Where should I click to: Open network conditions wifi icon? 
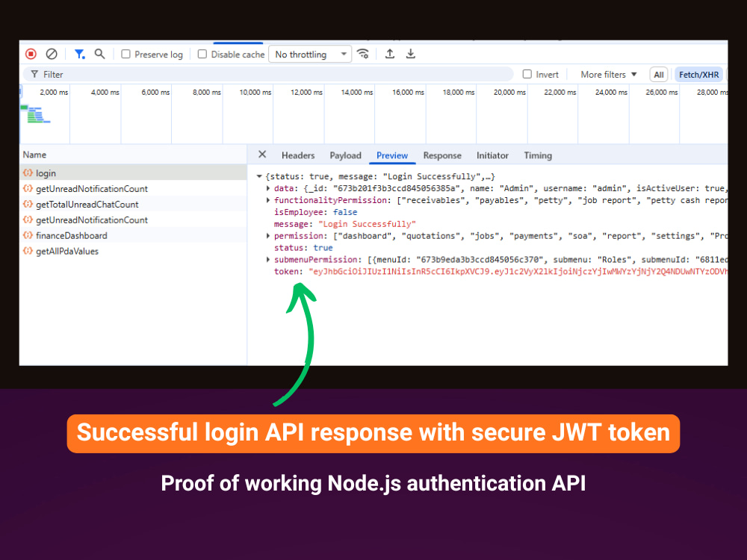tap(363, 54)
